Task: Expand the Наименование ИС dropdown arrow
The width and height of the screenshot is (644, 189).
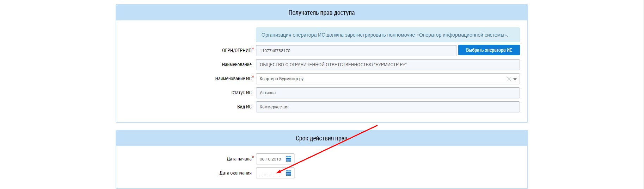Action: [515, 79]
